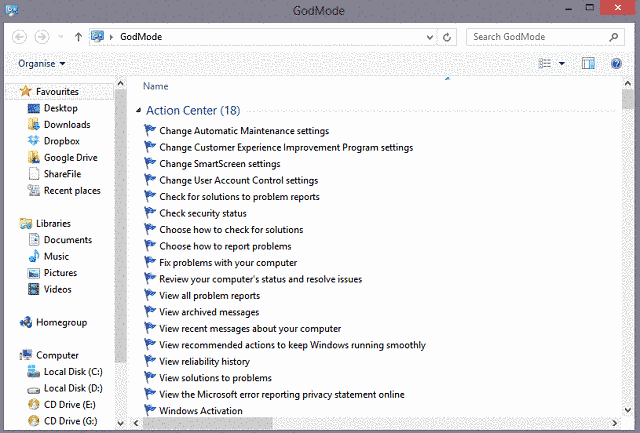Click the horizontal scrollbar thumb

(208, 423)
